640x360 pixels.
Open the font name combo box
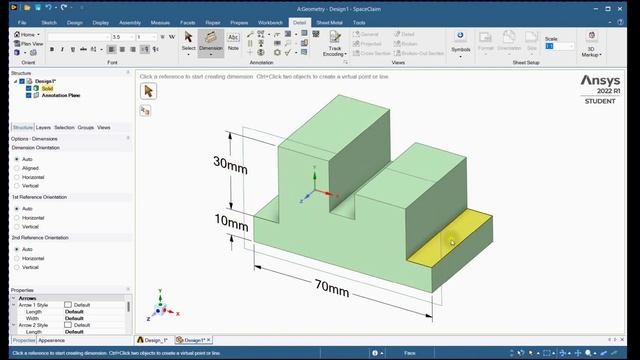coord(78,37)
